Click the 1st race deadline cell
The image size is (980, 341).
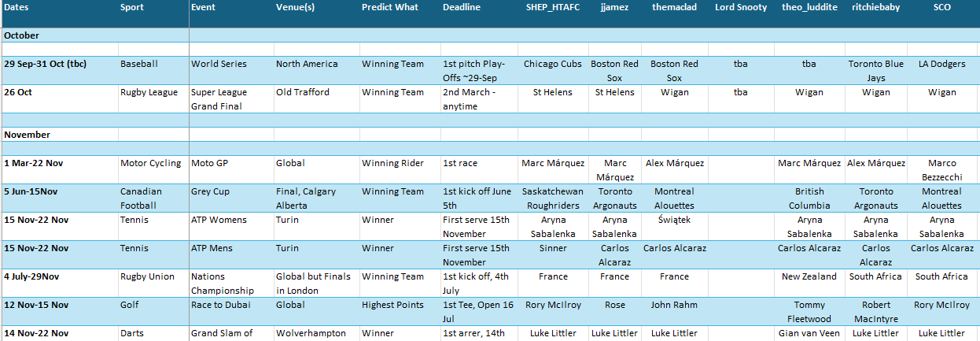point(477,169)
